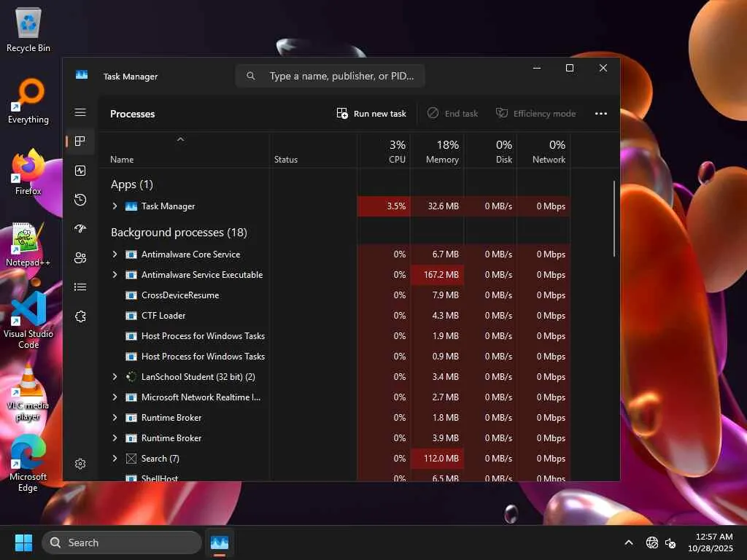
Task: Sort processes by Network column
Action: point(543,150)
